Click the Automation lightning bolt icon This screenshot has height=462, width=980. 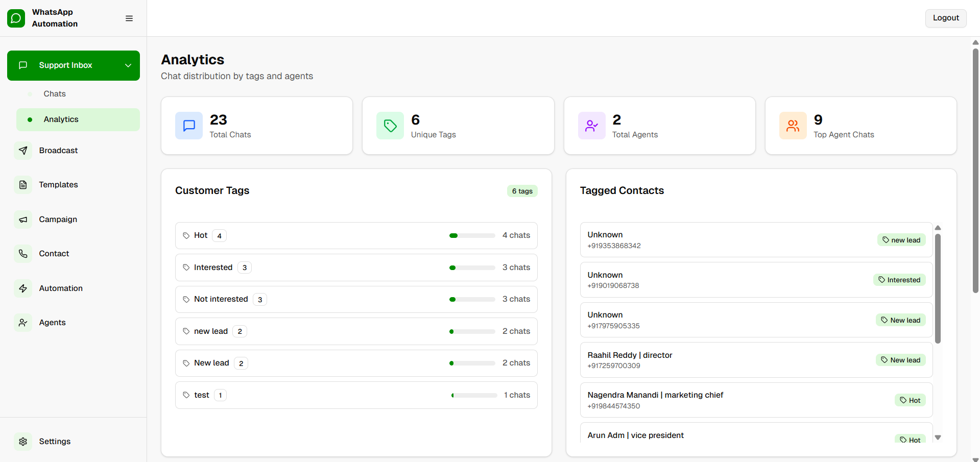[x=23, y=288]
